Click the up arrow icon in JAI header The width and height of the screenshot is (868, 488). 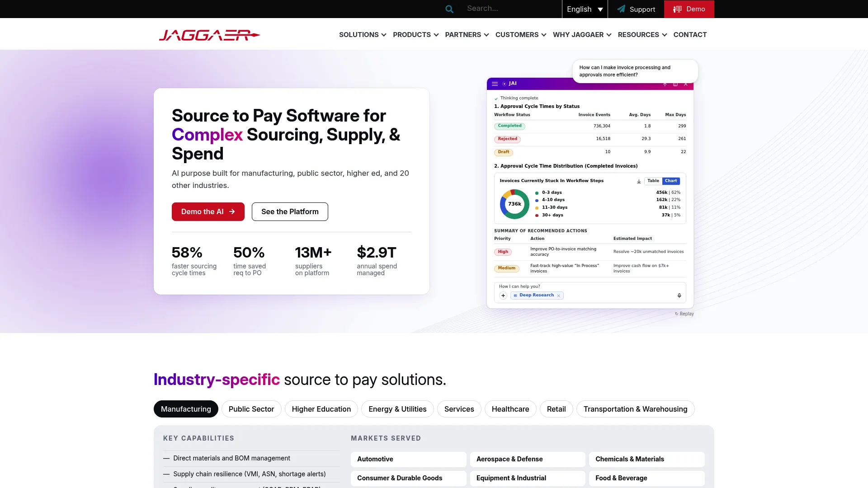(x=665, y=84)
